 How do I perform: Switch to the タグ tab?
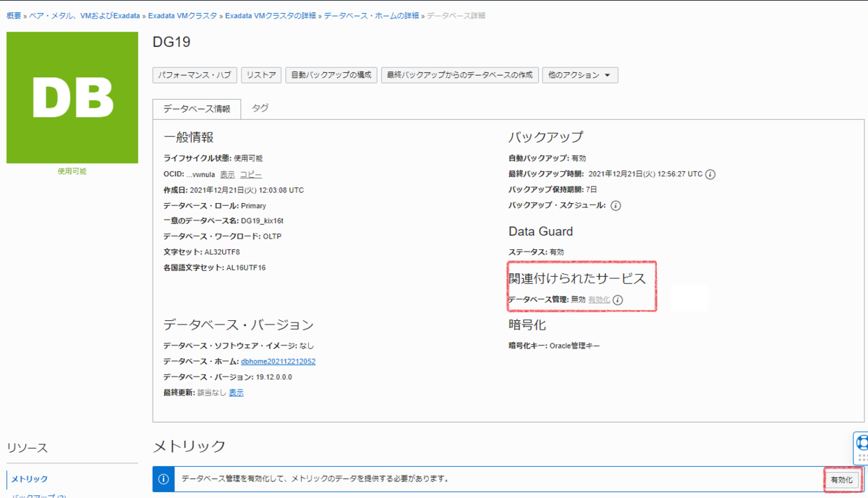260,108
